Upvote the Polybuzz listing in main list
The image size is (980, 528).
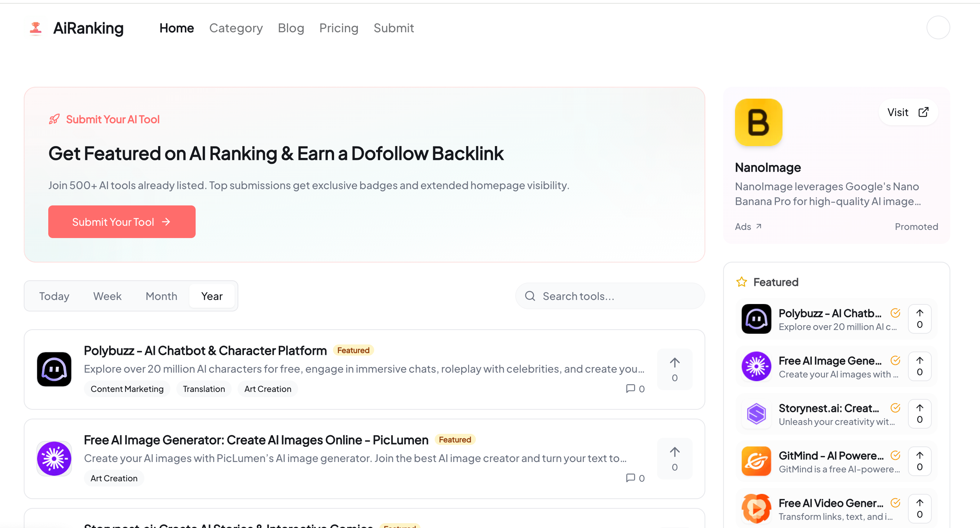[674, 369]
